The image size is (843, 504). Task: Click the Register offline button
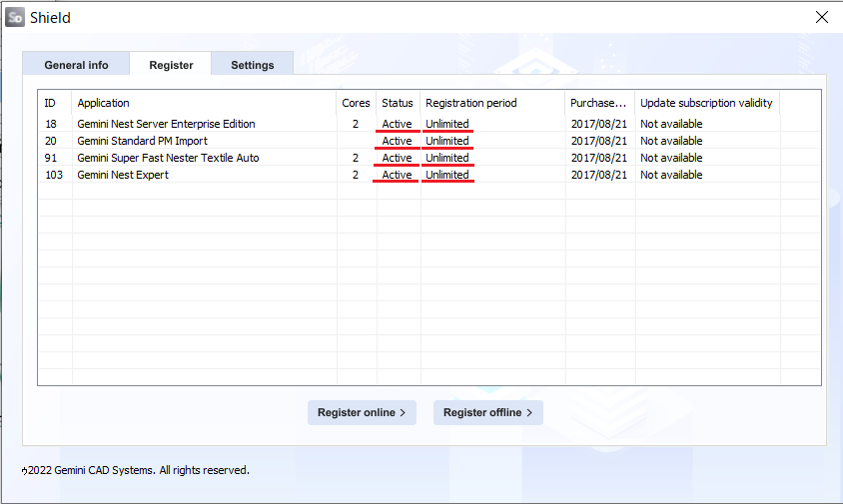coord(488,412)
